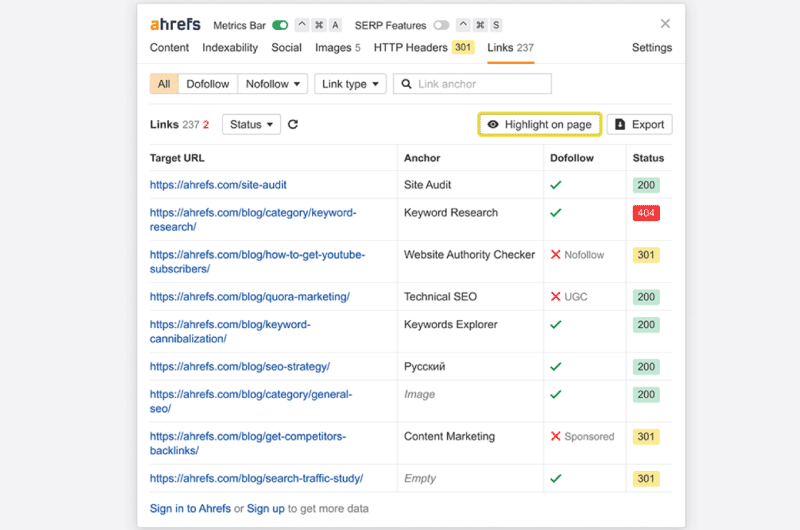Click the Dofollow column header

point(571,158)
